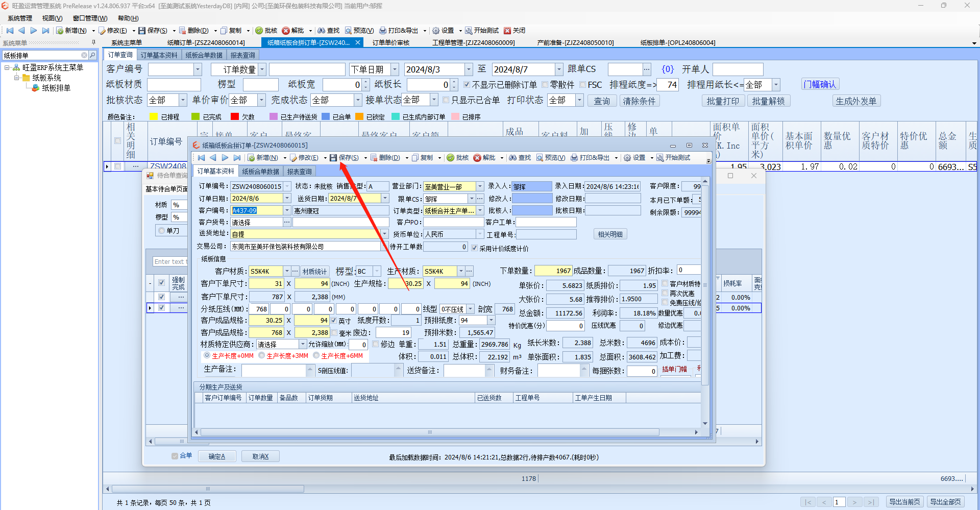The width and height of the screenshot is (980, 510).
Task: Click Copy (复制) icon in the dialog toolbar
Action: click(415, 158)
